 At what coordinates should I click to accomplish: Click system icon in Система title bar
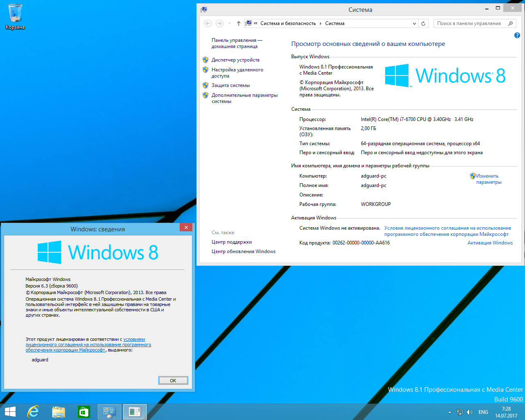tap(204, 9)
